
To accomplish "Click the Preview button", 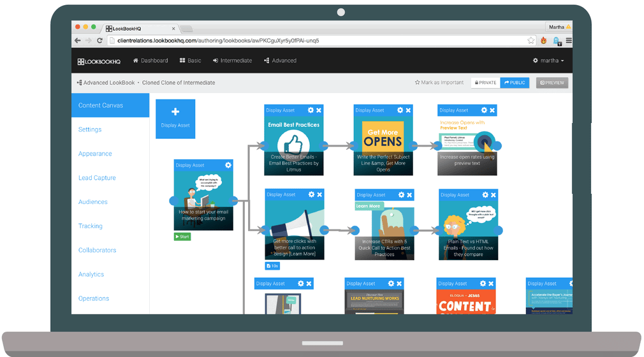I will pyautogui.click(x=552, y=83).
